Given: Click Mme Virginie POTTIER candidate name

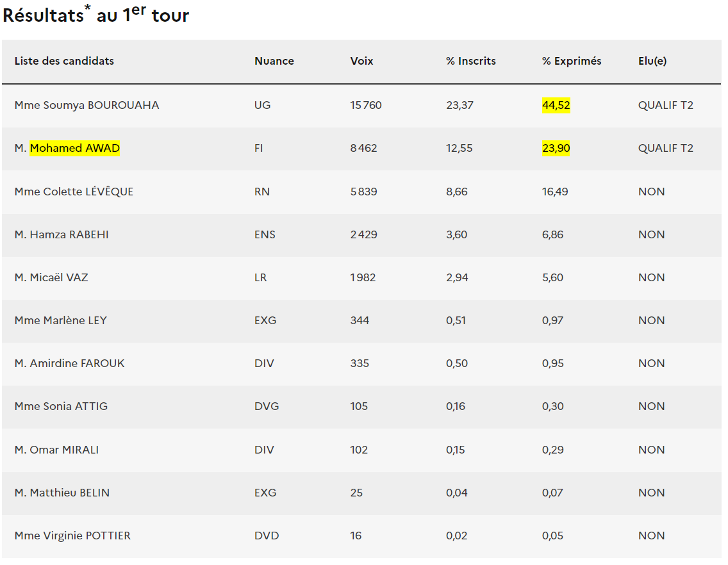Looking at the screenshot, I should 72,536.
